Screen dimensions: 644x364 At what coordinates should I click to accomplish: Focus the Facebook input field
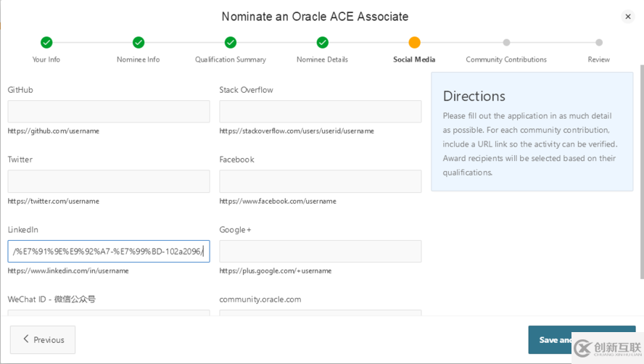click(x=321, y=181)
